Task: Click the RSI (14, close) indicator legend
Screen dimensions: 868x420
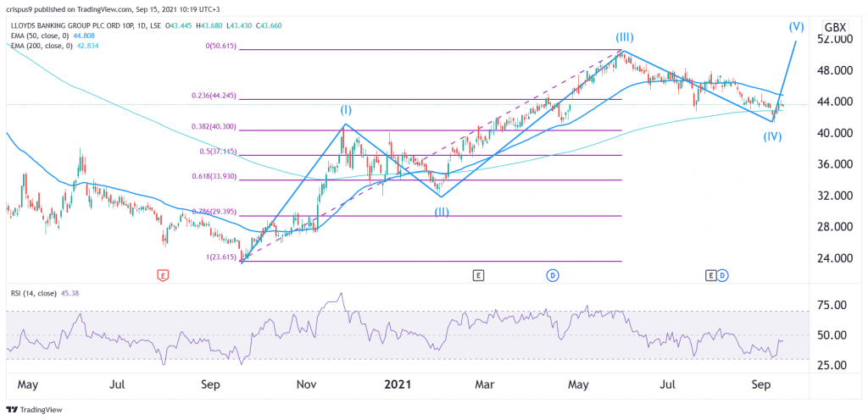Action: (46, 294)
